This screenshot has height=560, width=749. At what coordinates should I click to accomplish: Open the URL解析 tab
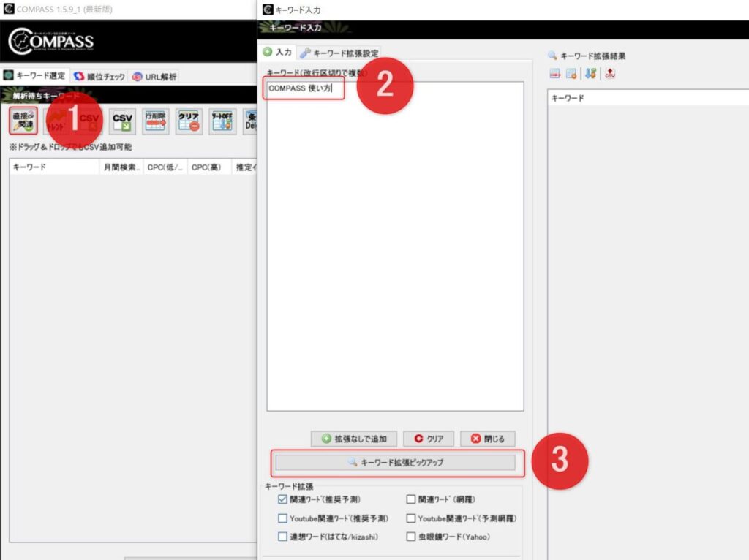(x=154, y=77)
